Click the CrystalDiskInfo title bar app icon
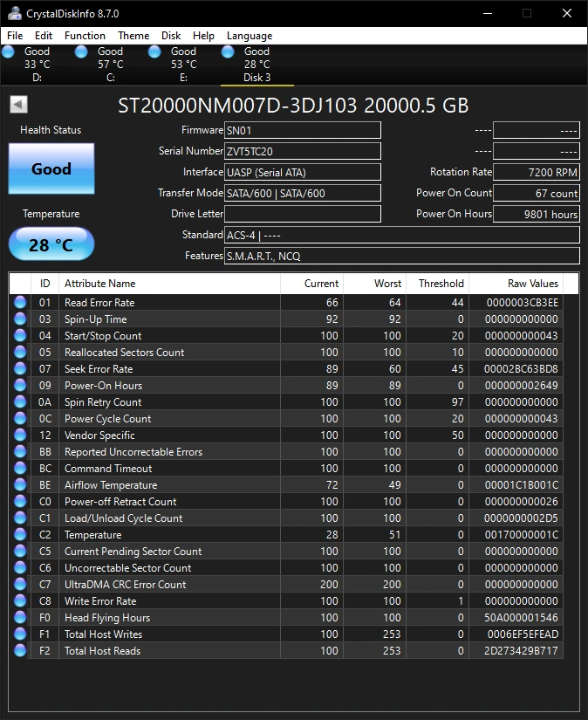The width and height of the screenshot is (588, 720). tap(14, 13)
